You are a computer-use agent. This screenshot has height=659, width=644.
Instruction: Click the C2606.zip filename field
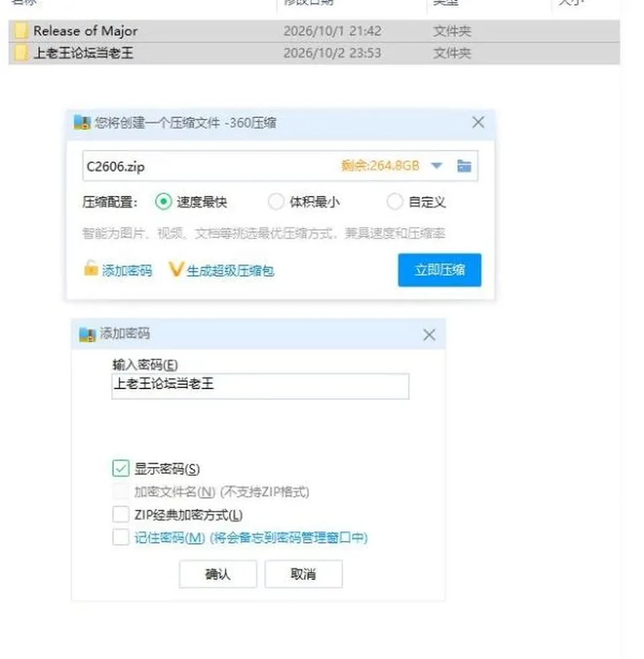point(280,166)
